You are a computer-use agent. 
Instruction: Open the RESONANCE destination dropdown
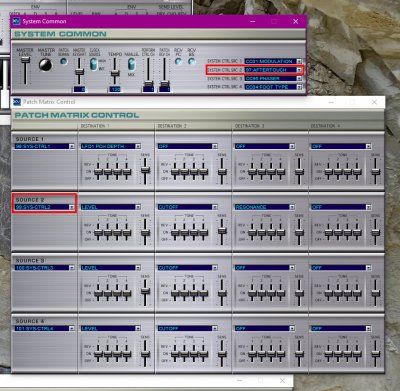pos(265,207)
